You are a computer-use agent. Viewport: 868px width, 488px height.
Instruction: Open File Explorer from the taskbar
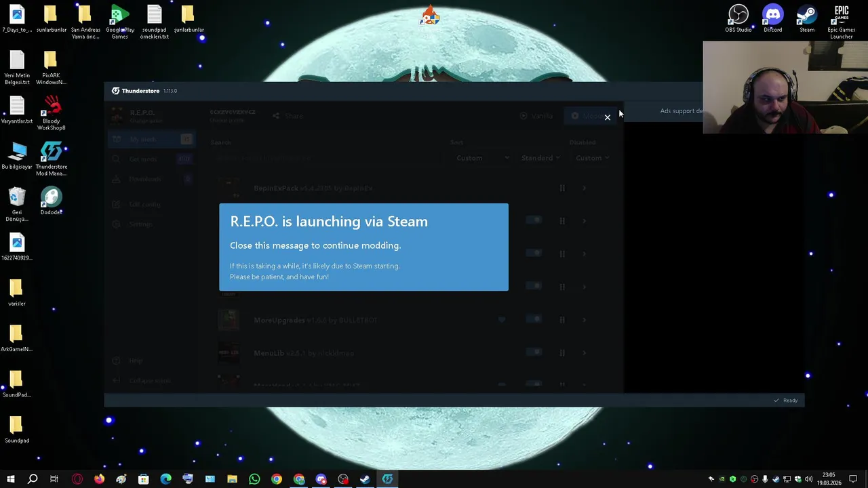click(232, 479)
